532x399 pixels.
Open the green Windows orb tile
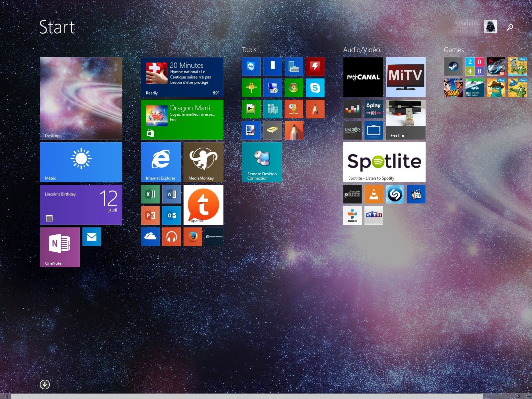coord(294,88)
